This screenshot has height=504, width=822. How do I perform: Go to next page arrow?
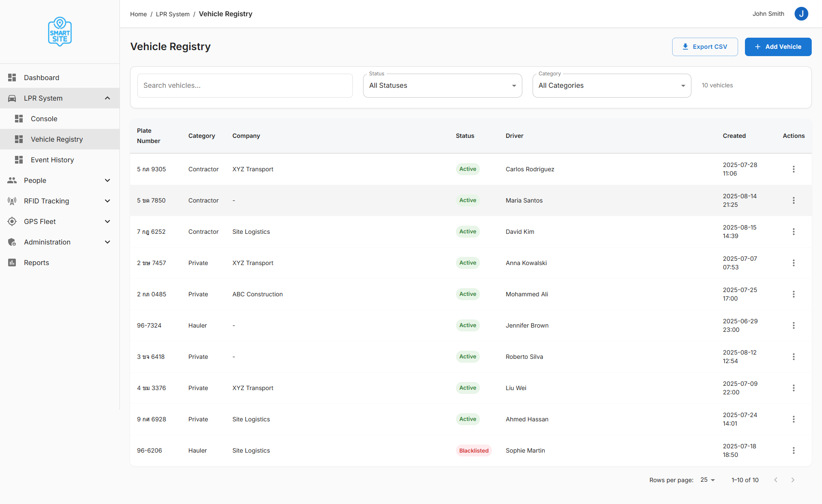(x=792, y=480)
